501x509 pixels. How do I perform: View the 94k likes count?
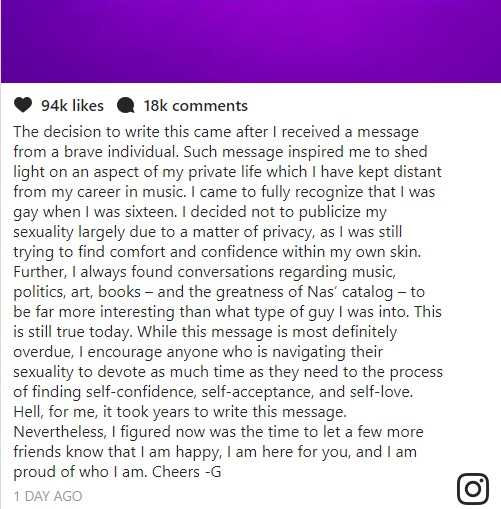point(72,106)
